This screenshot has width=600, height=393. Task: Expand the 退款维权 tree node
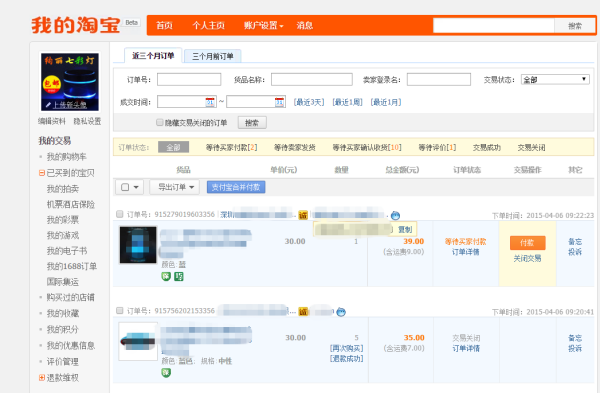tap(42, 378)
